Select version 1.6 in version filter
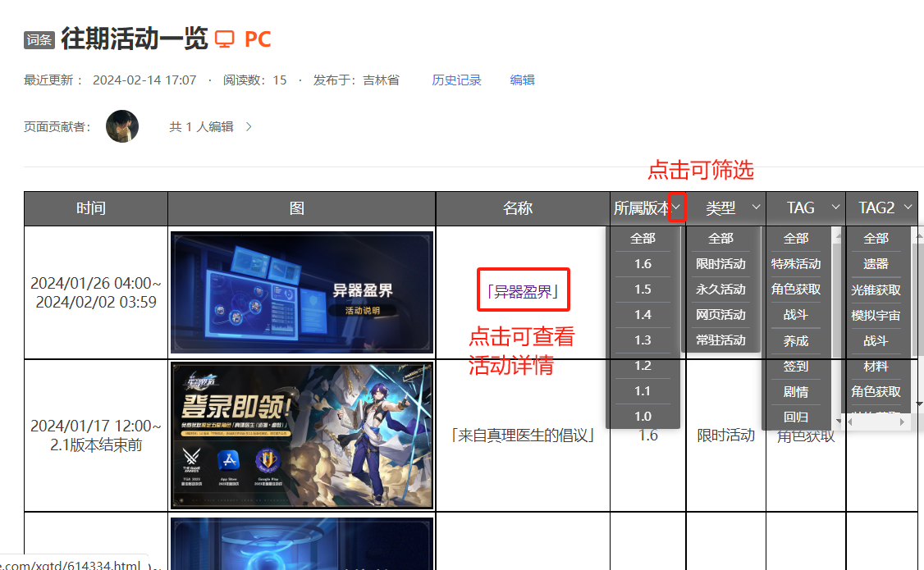924x570 pixels. [643, 264]
